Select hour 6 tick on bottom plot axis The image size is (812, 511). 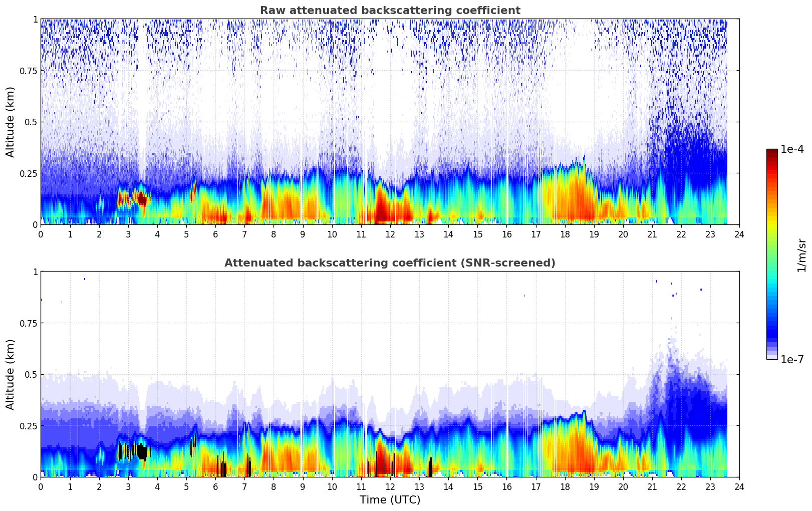coord(215,486)
